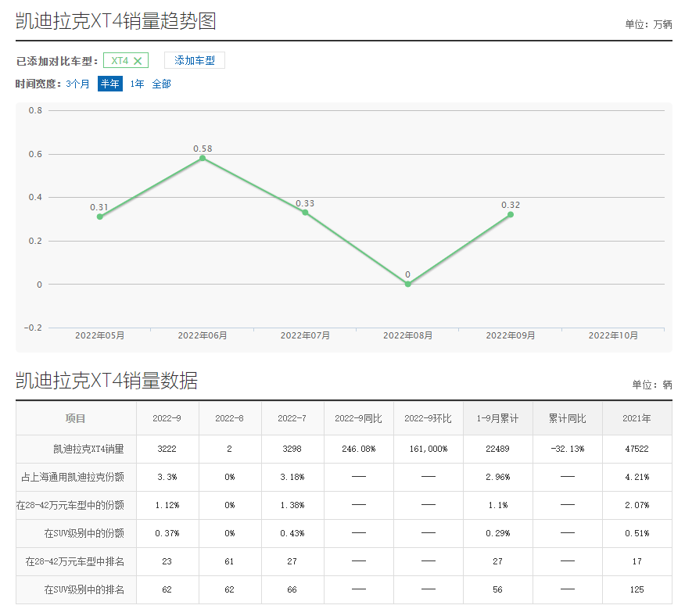The image size is (685, 616).
Task: Select the 3个月 time range
Action: point(77,84)
